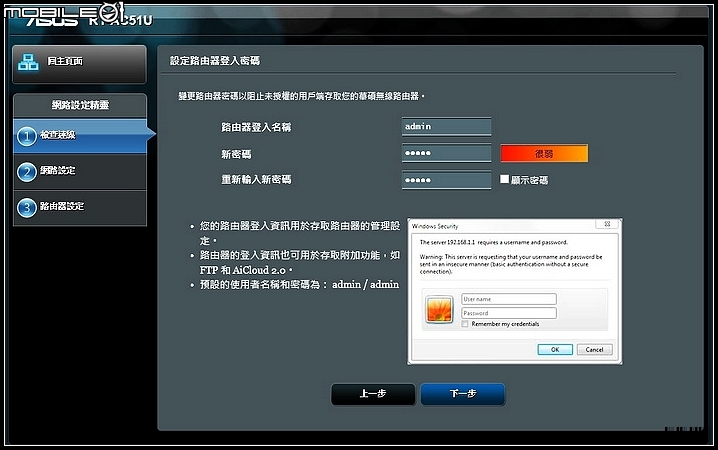Click the step 1 number circle
The image size is (718, 450).
27,136
